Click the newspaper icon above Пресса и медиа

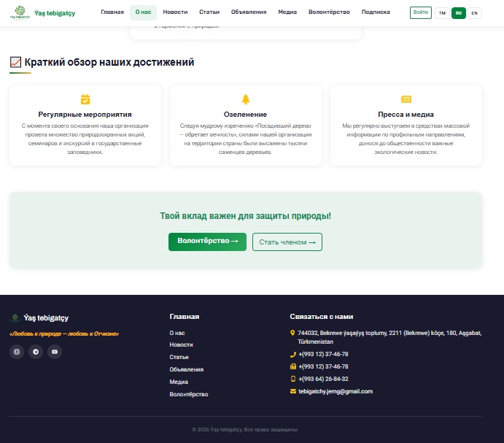pyautogui.click(x=406, y=99)
